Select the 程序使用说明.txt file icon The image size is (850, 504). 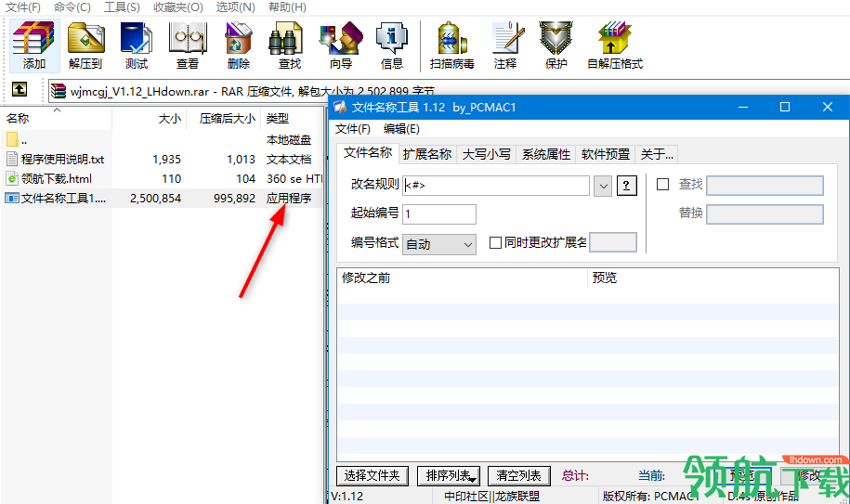coord(12,159)
